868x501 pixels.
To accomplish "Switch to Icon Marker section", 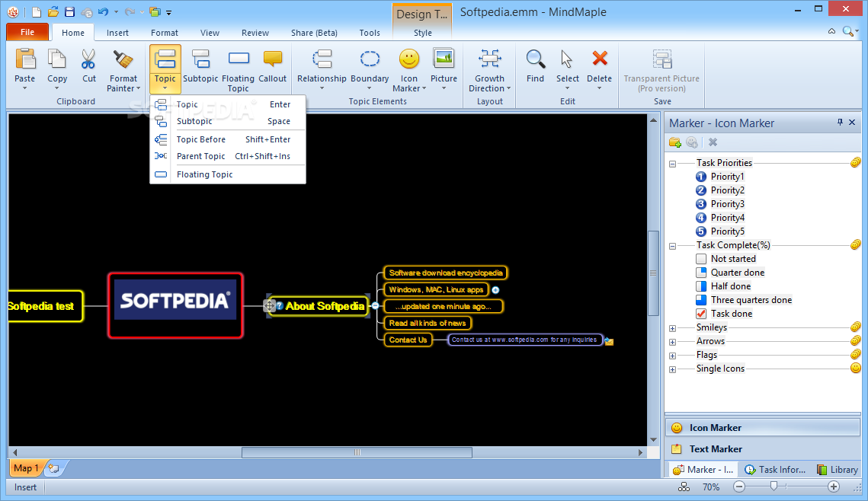I will pyautogui.click(x=764, y=427).
